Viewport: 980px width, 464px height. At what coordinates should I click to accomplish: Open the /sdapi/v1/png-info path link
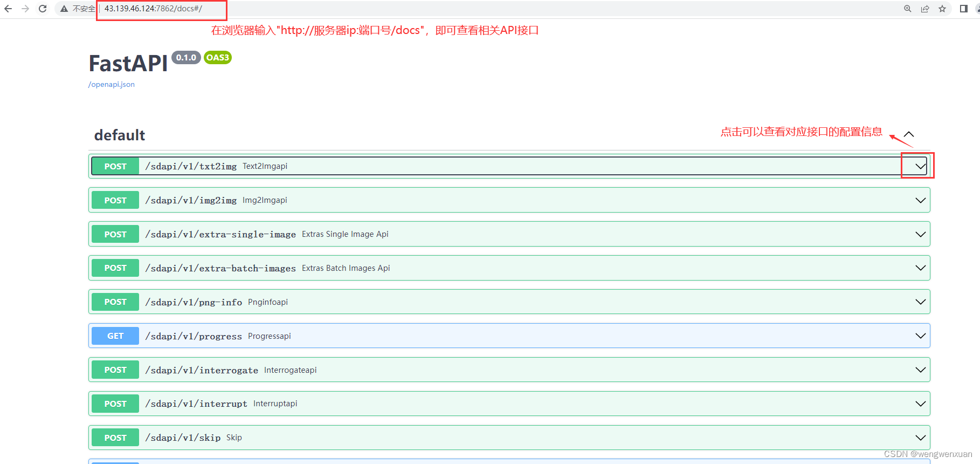pyautogui.click(x=194, y=302)
